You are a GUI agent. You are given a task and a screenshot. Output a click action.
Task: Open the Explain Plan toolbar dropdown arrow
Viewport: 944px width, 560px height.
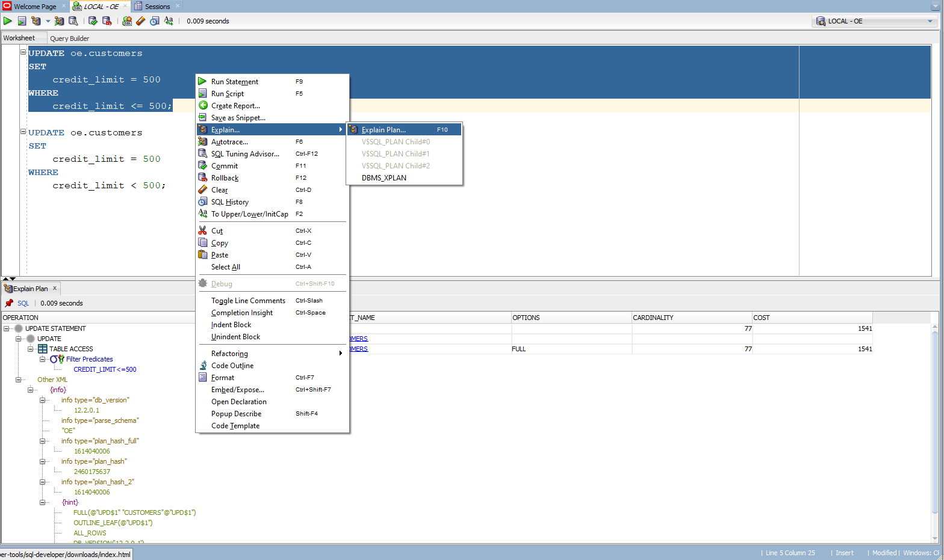point(48,21)
